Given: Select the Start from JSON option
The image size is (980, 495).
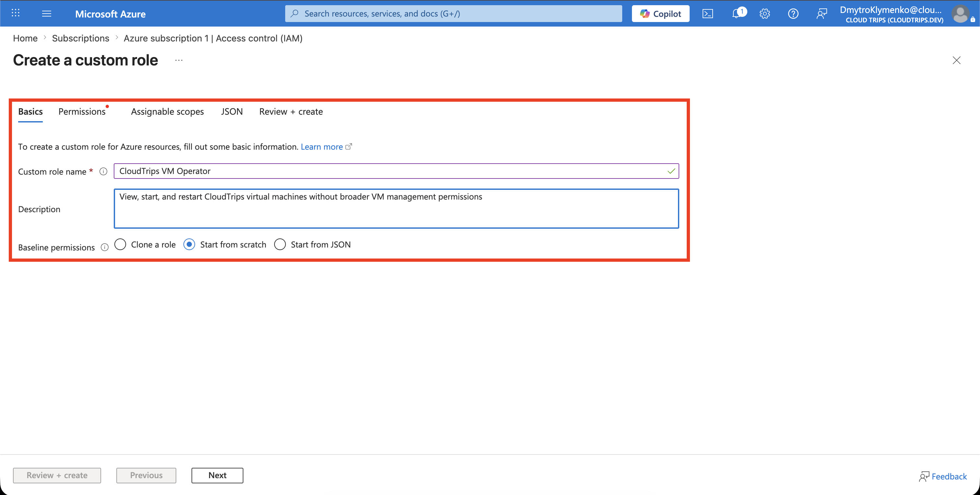Looking at the screenshot, I should (280, 245).
